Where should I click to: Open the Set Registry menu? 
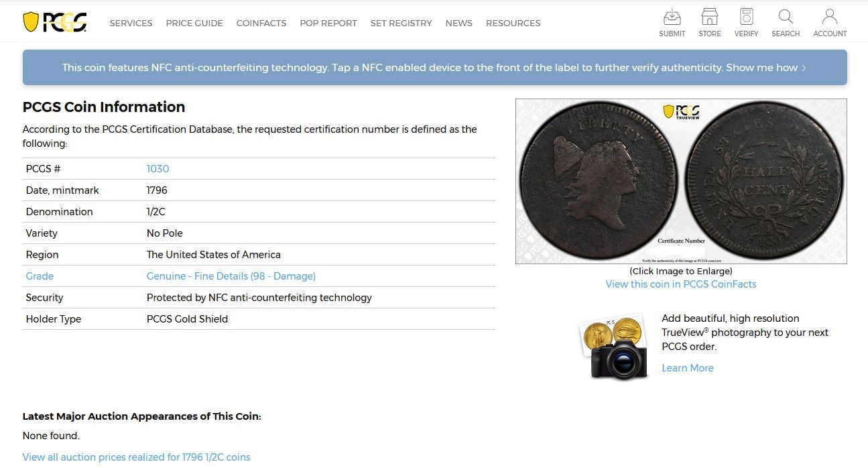(x=401, y=23)
